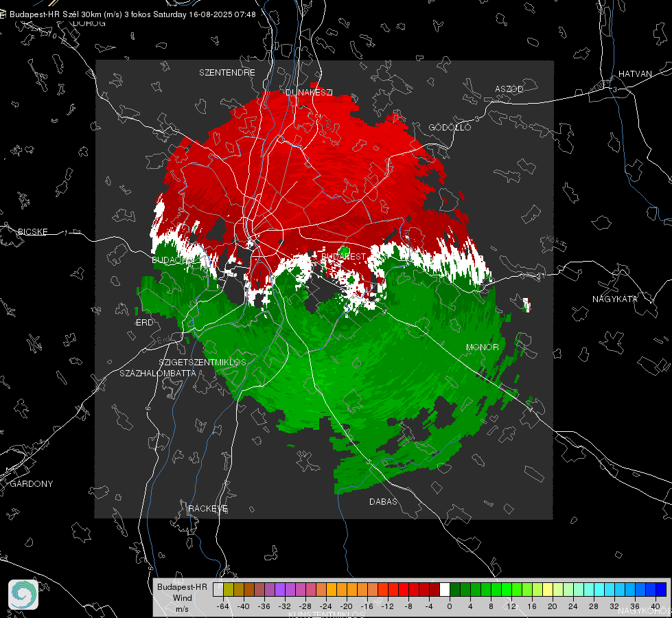The image size is (672, 618).
Task: Click the -24 legend value
Action: 326,606
